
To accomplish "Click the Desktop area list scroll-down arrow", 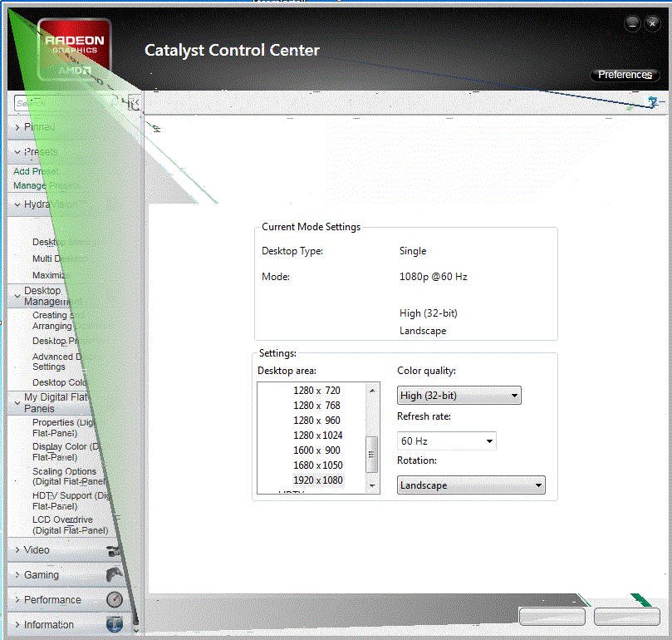I will (x=372, y=485).
